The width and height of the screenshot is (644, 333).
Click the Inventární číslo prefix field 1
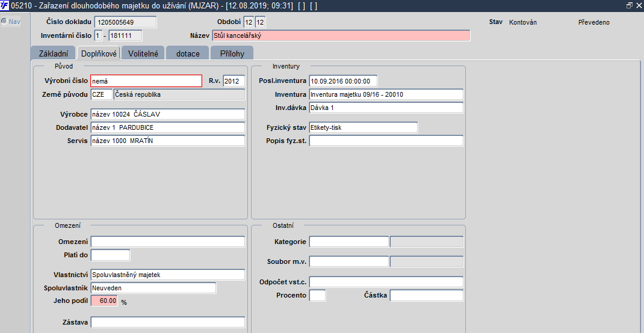(98, 35)
